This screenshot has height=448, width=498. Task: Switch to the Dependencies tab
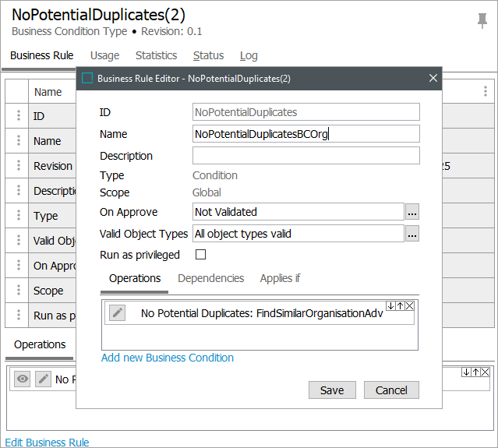click(210, 278)
